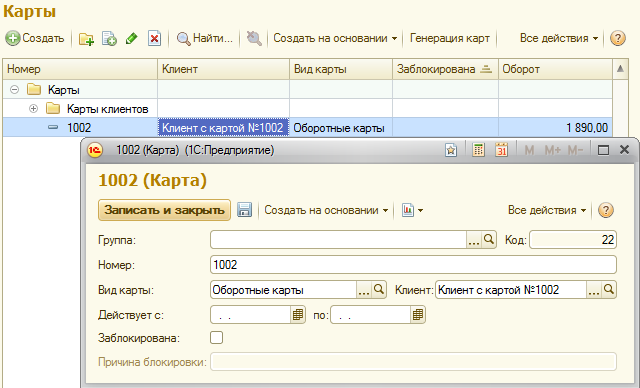
Task: Click the Записать и закрыть button
Action: (164, 210)
